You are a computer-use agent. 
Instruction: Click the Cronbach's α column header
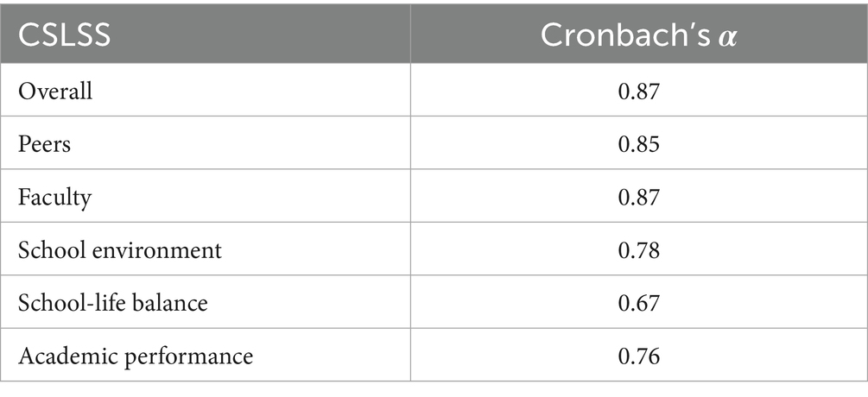tap(639, 36)
